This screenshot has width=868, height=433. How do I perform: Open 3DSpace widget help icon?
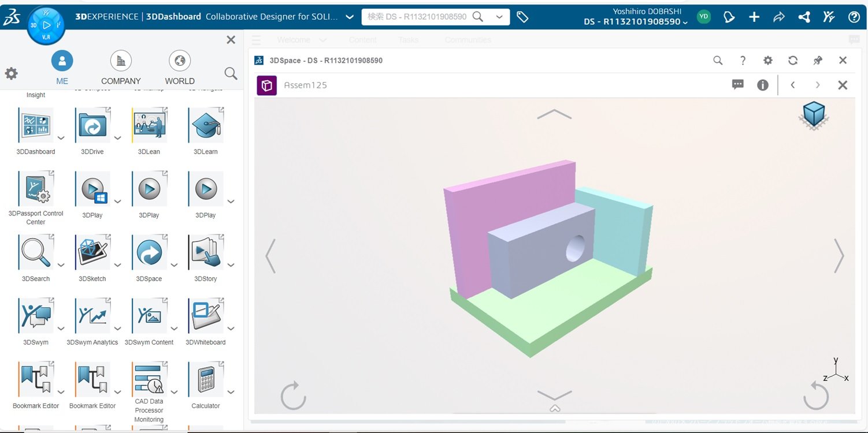(743, 60)
